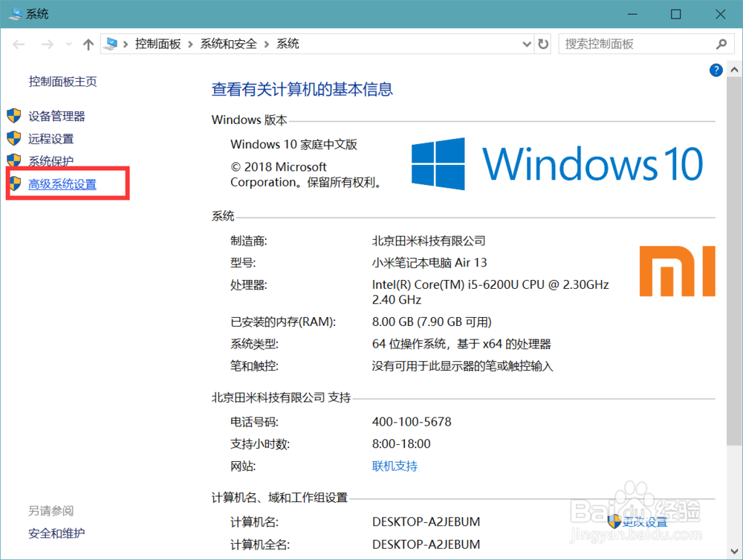743x560 pixels.
Task: Refresh the address bar
Action: 543,44
